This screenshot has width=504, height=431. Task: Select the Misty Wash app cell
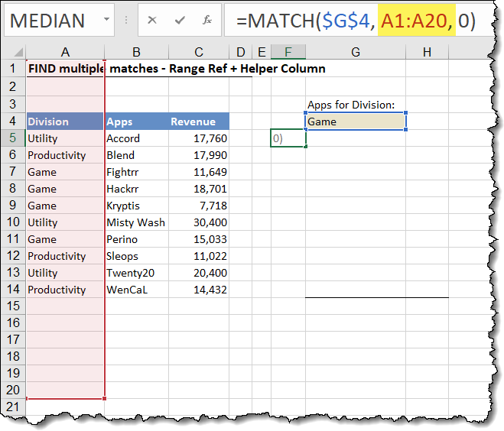136,222
